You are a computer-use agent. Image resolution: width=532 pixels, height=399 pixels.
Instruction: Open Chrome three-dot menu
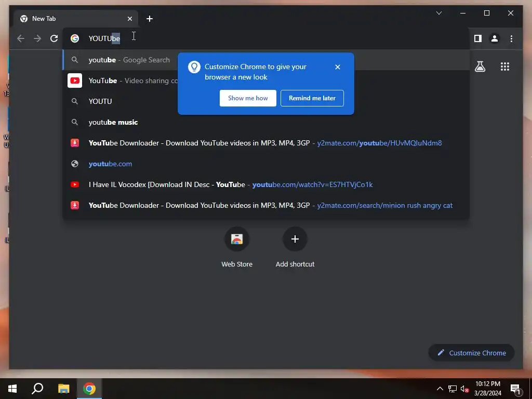[x=511, y=38]
